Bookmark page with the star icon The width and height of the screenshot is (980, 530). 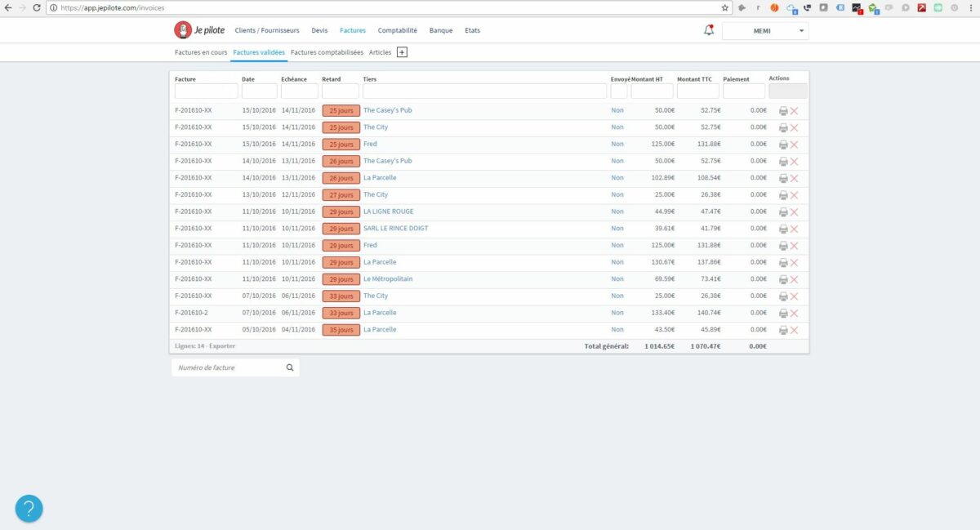coord(724,7)
